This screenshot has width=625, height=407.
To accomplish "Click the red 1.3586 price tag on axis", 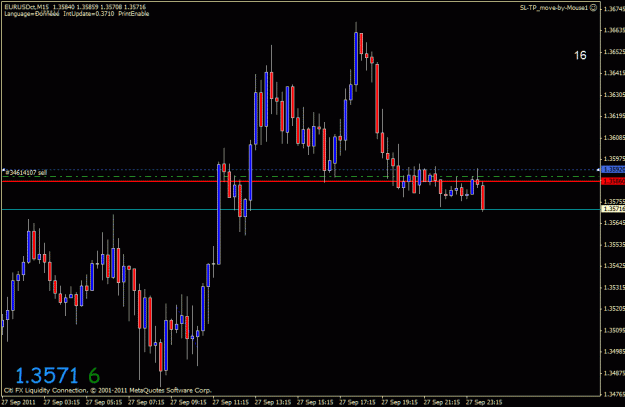I will pos(613,181).
